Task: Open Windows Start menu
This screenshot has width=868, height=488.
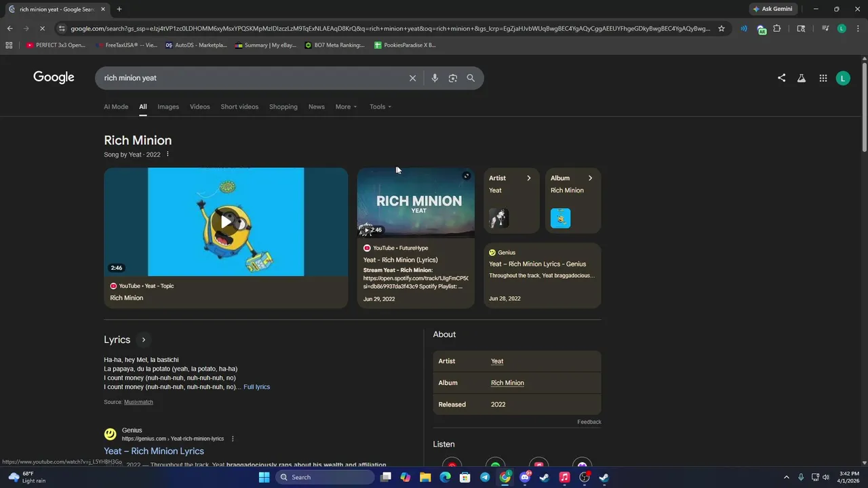Action: [x=264, y=477]
